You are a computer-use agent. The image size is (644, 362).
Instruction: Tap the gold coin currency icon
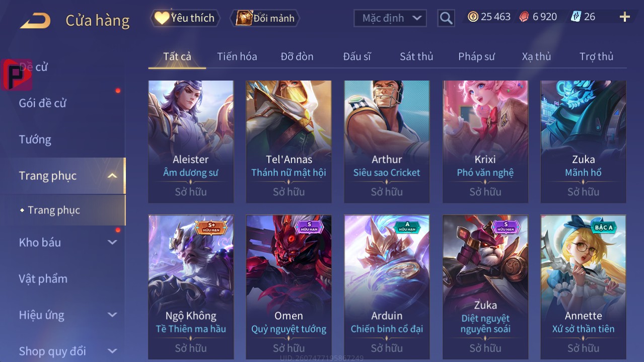pyautogui.click(x=473, y=17)
